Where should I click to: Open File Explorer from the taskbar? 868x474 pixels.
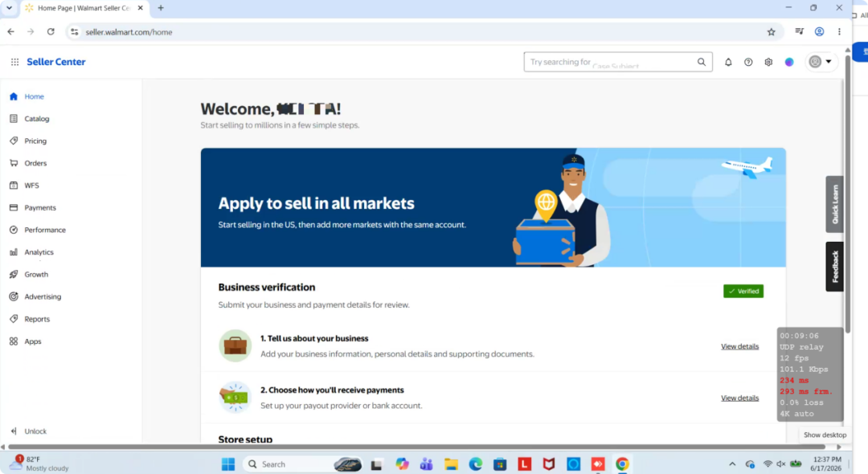pos(451,464)
